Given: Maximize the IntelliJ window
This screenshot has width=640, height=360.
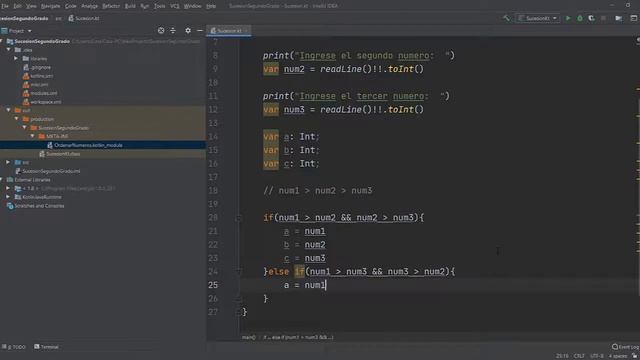Looking at the screenshot, I should pos(628,5).
